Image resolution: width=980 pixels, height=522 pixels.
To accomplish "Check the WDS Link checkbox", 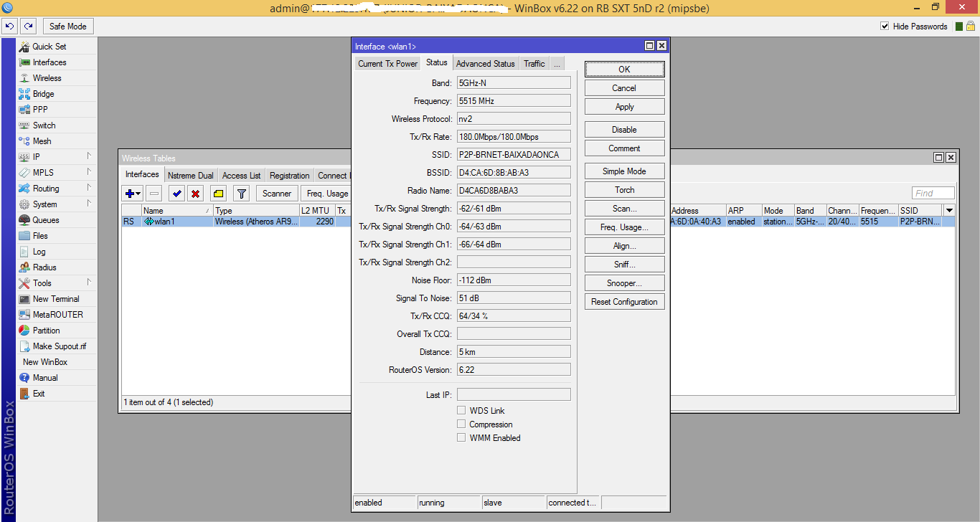I will (x=461, y=411).
